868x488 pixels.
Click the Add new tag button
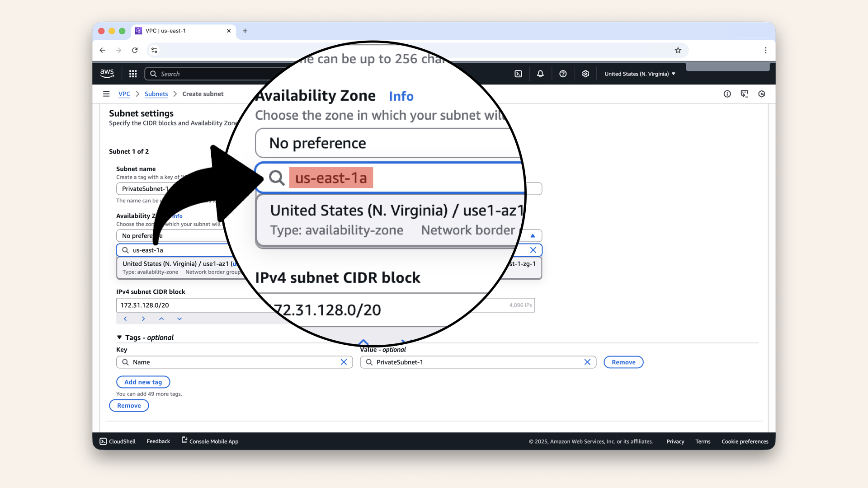pyautogui.click(x=143, y=382)
